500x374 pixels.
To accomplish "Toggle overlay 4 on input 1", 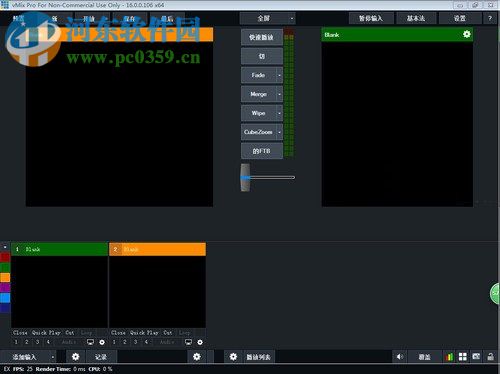I will (x=48, y=342).
